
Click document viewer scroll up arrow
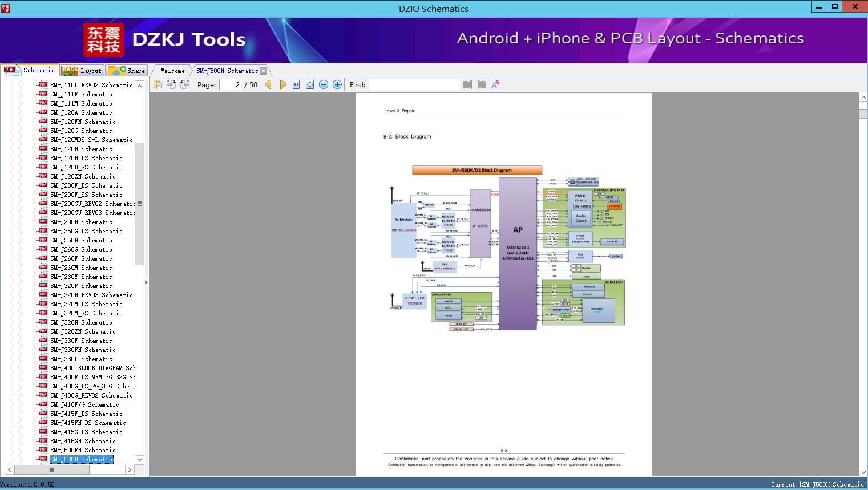point(863,98)
